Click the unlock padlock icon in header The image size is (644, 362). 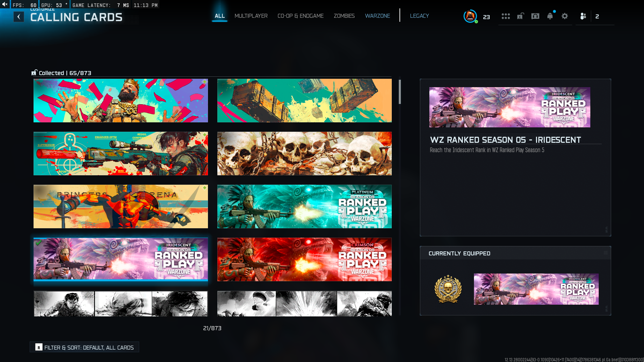click(x=520, y=16)
